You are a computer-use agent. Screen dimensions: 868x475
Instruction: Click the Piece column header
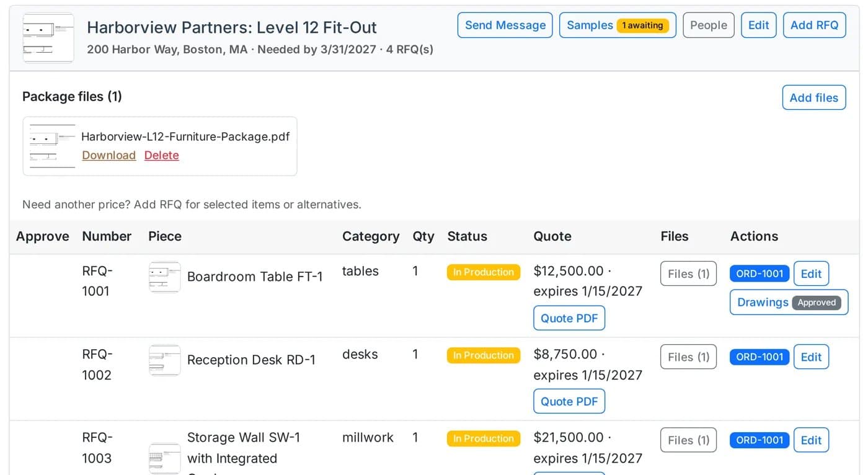pyautogui.click(x=165, y=236)
